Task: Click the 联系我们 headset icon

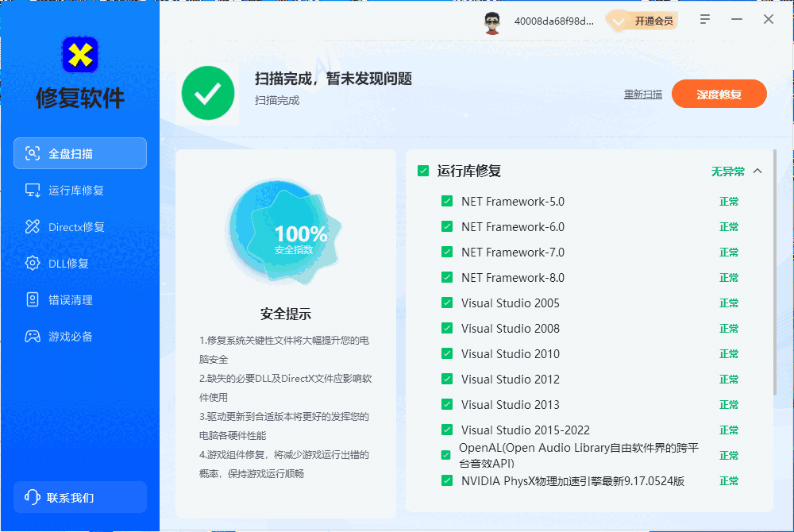Action: coord(32,496)
